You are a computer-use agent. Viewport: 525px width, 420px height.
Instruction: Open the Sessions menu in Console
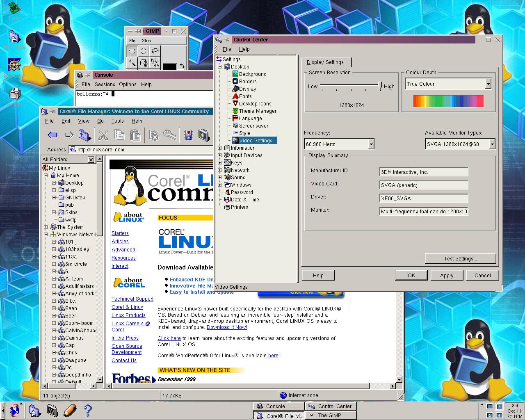click(x=105, y=84)
